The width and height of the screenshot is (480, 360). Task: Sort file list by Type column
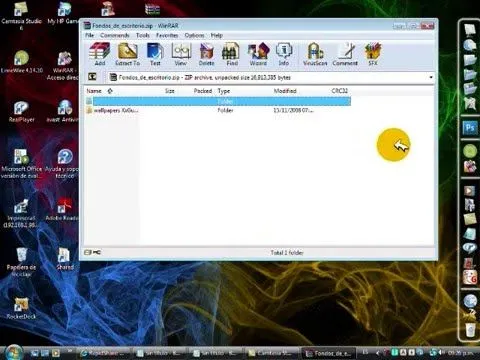[224, 91]
